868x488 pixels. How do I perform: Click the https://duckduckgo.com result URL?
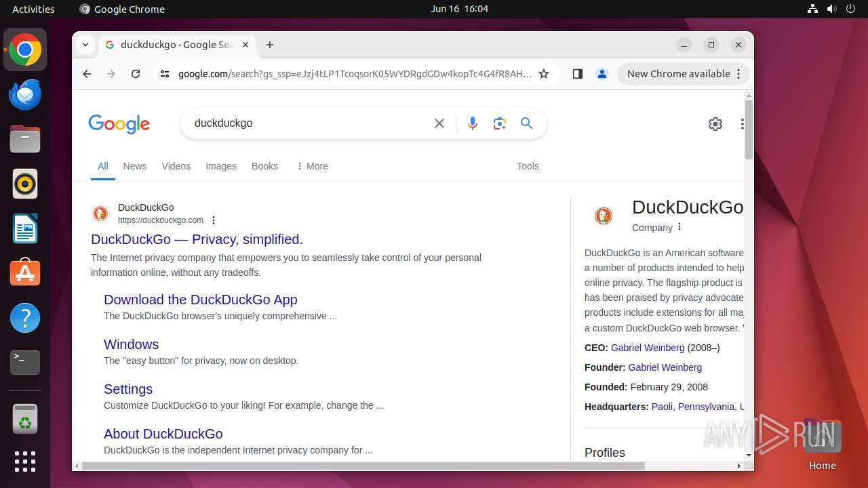click(x=161, y=220)
